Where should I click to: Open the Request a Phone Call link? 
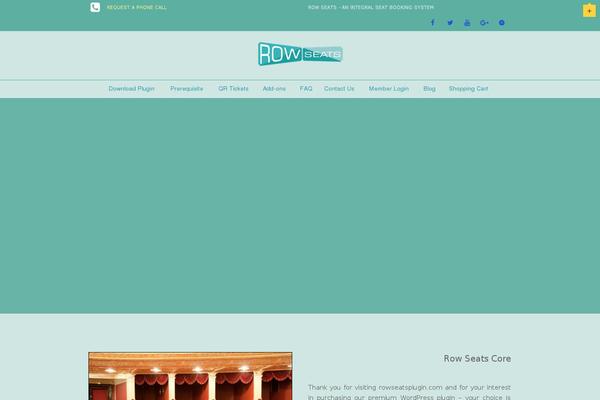pos(137,7)
